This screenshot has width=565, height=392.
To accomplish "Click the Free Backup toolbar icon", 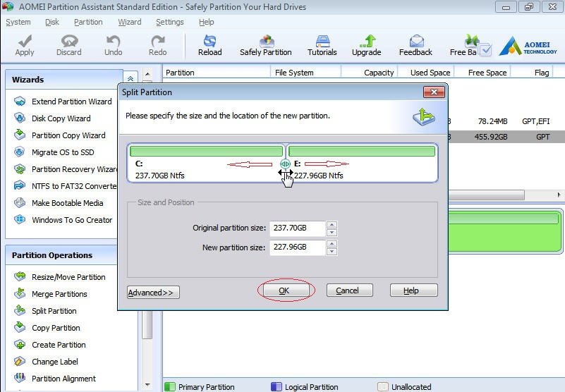I will click(470, 41).
